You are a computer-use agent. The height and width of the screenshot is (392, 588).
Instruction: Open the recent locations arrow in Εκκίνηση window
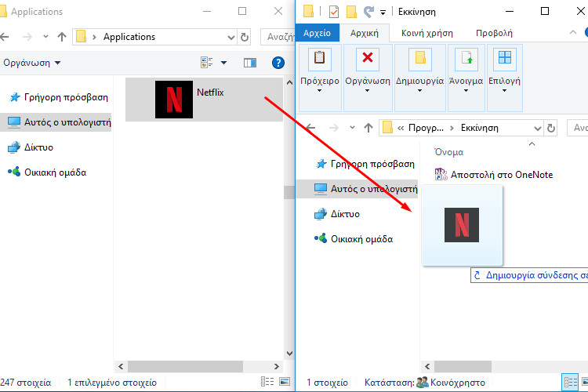pos(352,128)
